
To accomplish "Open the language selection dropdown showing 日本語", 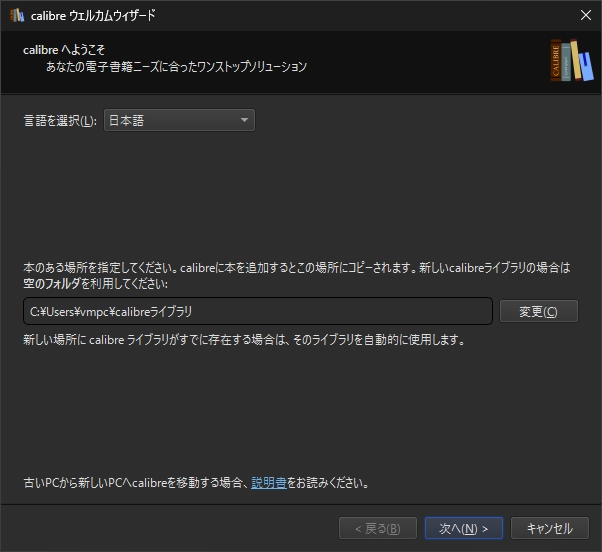I will pyautogui.click(x=179, y=120).
